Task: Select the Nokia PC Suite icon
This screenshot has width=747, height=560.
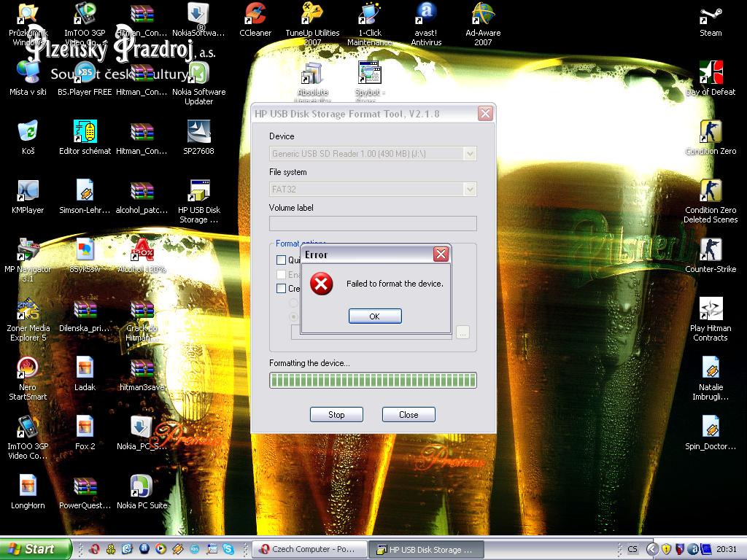Action: [x=142, y=491]
